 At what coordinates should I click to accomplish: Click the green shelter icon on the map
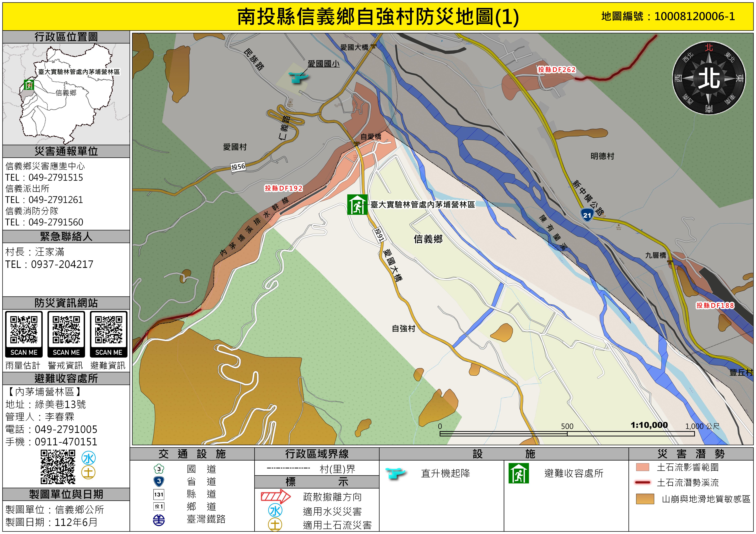(357, 205)
